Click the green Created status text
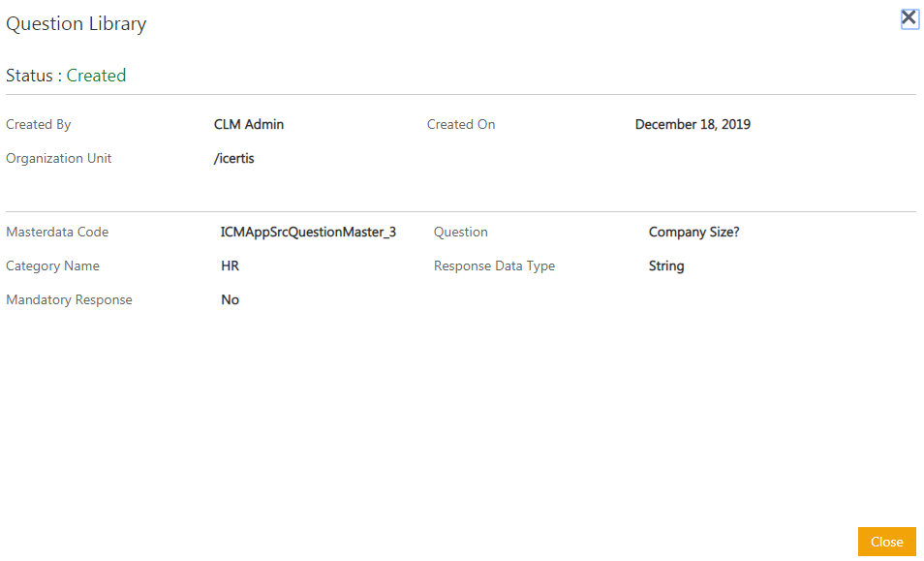This screenshot has width=924, height=561. [x=96, y=76]
